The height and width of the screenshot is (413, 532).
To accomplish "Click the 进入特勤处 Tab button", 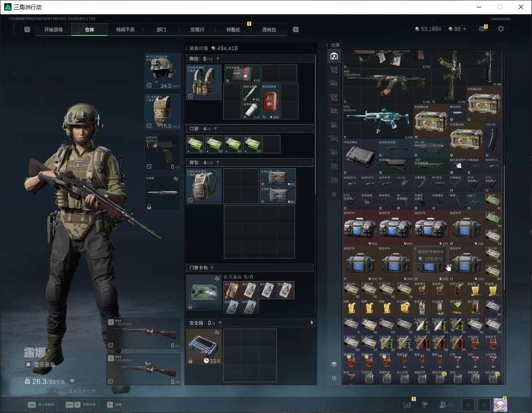I will [41, 405].
